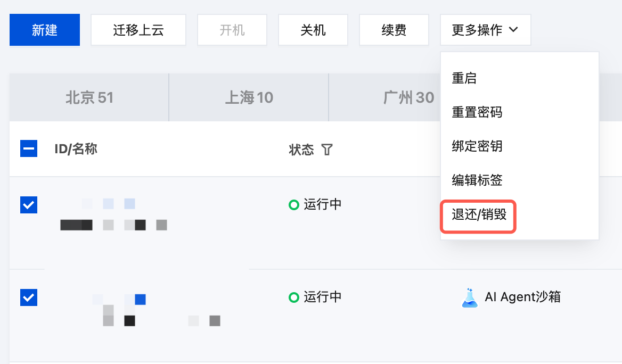Toggle the select-all header checkbox
622x364 pixels.
click(x=28, y=148)
